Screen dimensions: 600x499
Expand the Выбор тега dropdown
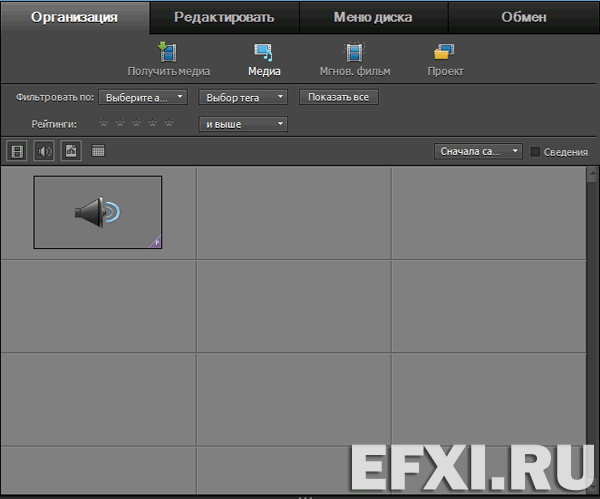tap(243, 97)
